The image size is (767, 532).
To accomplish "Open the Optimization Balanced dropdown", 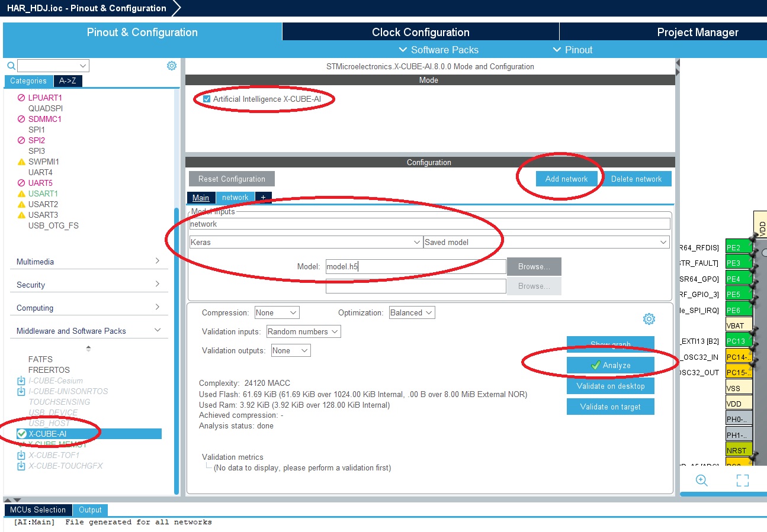I will pyautogui.click(x=412, y=312).
